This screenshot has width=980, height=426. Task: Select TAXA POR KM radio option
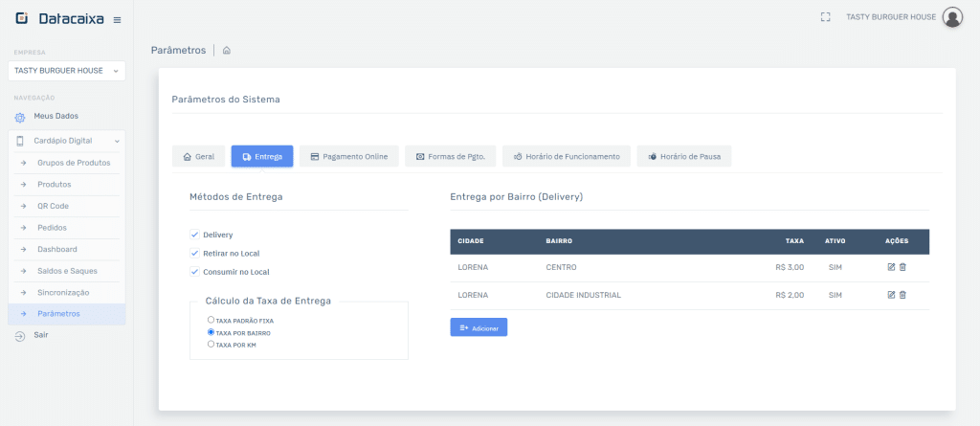click(211, 344)
